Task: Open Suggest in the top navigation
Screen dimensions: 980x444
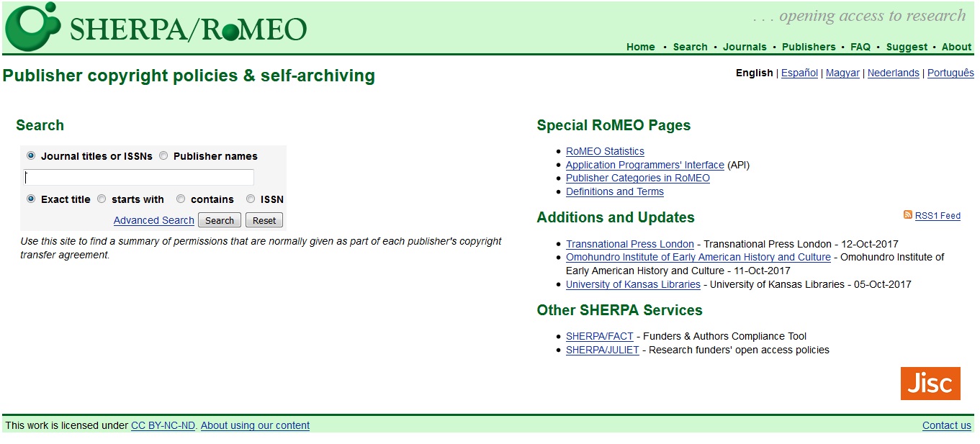Action: click(907, 47)
